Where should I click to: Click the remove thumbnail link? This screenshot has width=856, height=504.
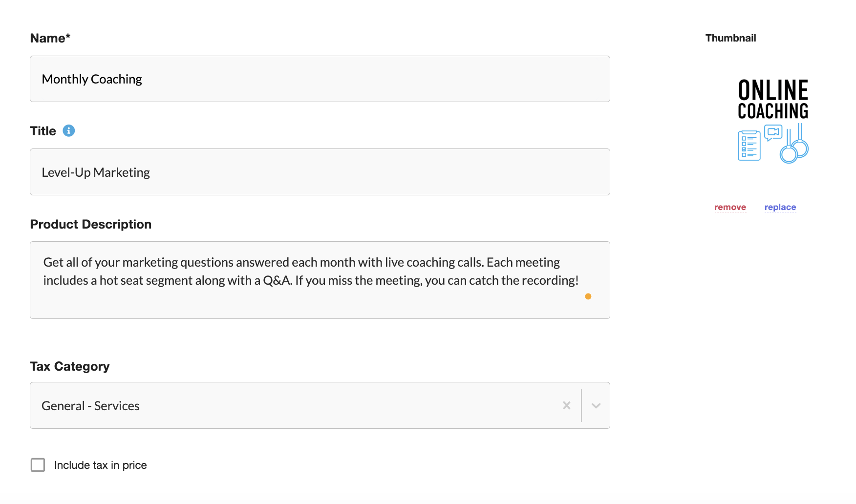click(x=730, y=207)
